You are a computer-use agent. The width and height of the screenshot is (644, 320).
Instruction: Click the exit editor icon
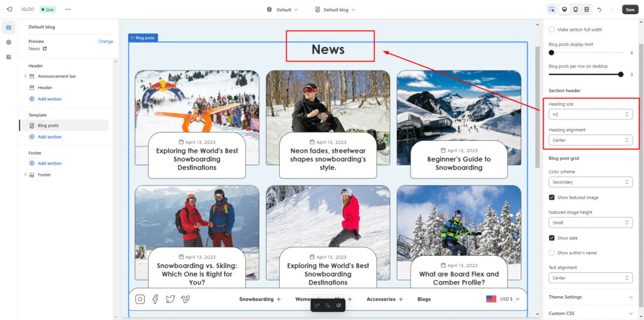click(x=9, y=9)
